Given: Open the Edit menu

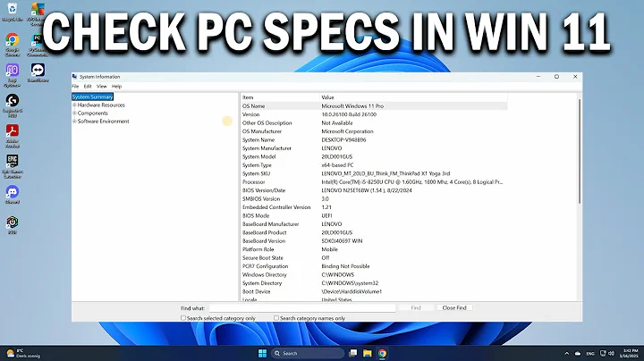Looking at the screenshot, I should pyautogui.click(x=88, y=87).
